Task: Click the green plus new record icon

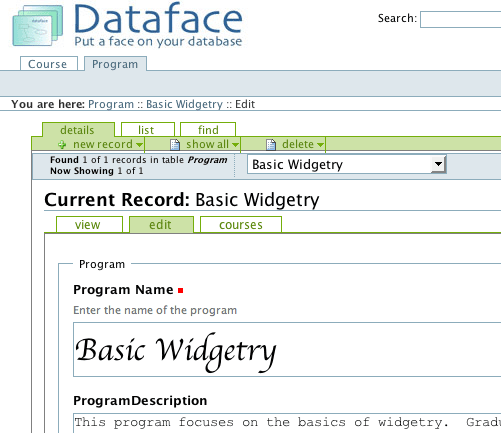Action: coord(62,144)
